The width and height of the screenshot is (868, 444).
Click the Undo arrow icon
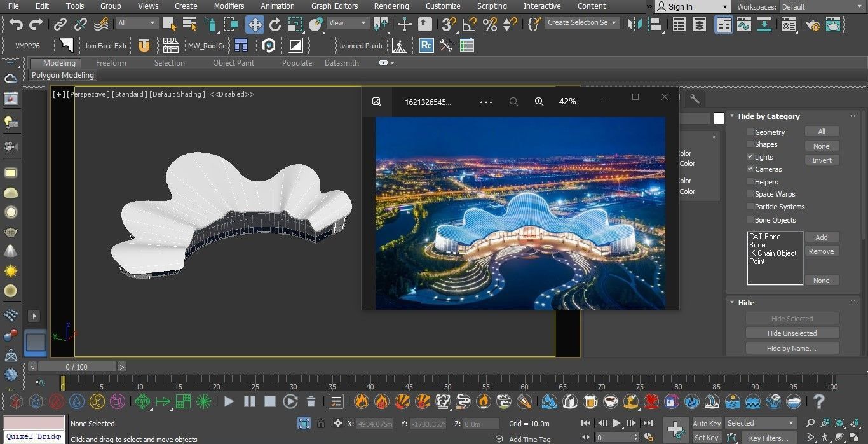(16, 25)
